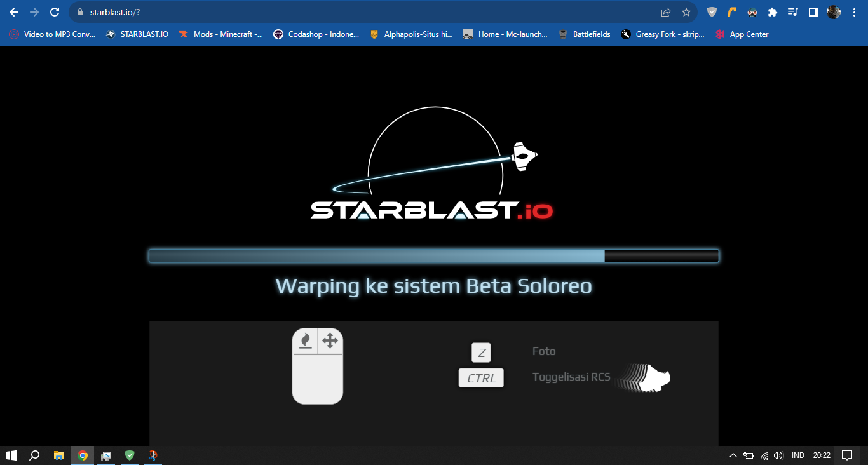
Task: Click the share icon in the address bar
Action: click(x=665, y=11)
